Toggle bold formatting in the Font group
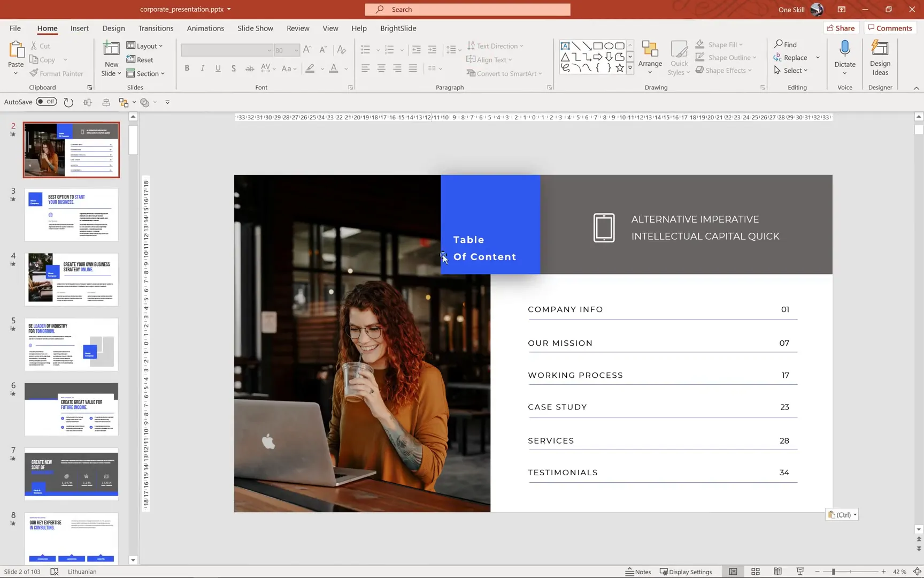Viewport: 924px width, 578px height. point(187,69)
